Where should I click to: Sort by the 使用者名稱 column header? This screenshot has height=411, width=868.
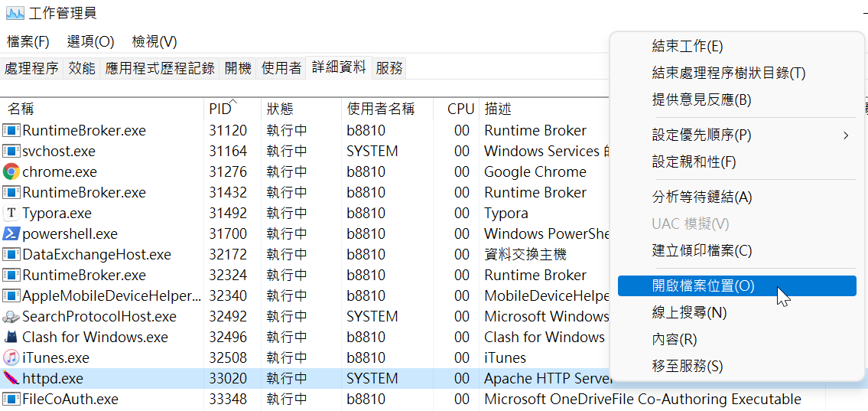[387, 109]
